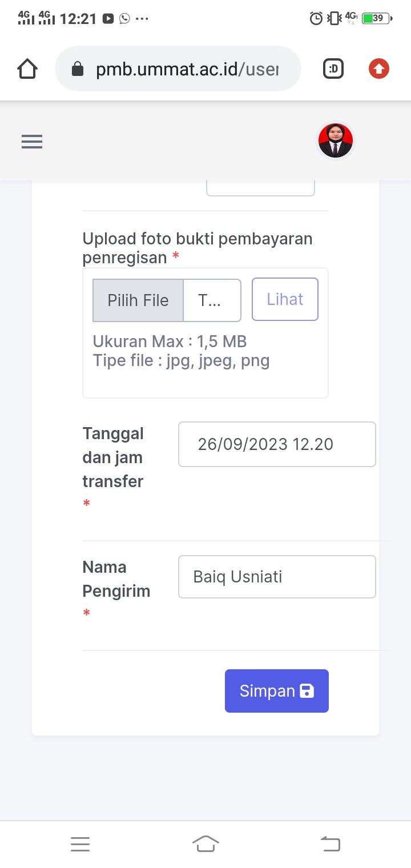The image size is (411, 868).
Task: Edit Tanggal dan jam transfer field
Action: pyautogui.click(x=277, y=444)
